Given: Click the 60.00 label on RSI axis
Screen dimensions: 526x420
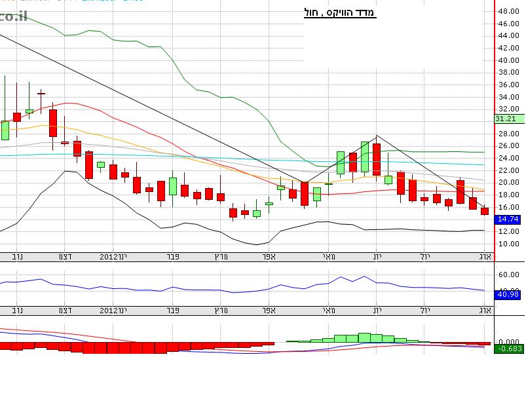Looking at the screenshot, I should (510, 275).
